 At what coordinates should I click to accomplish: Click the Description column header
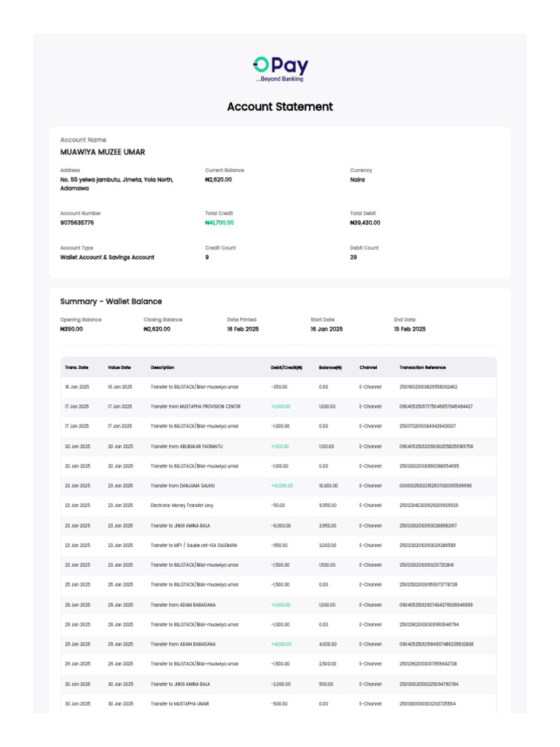163,368
